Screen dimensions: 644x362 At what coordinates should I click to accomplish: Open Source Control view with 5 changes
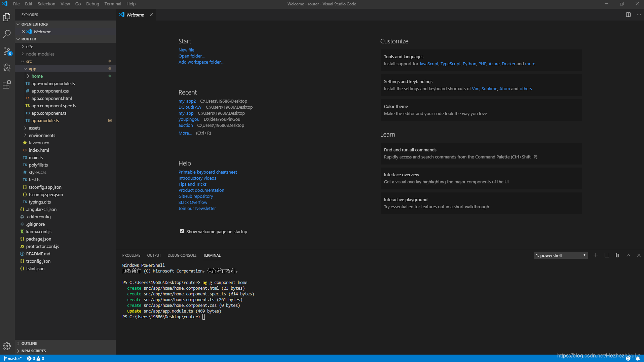[7, 51]
